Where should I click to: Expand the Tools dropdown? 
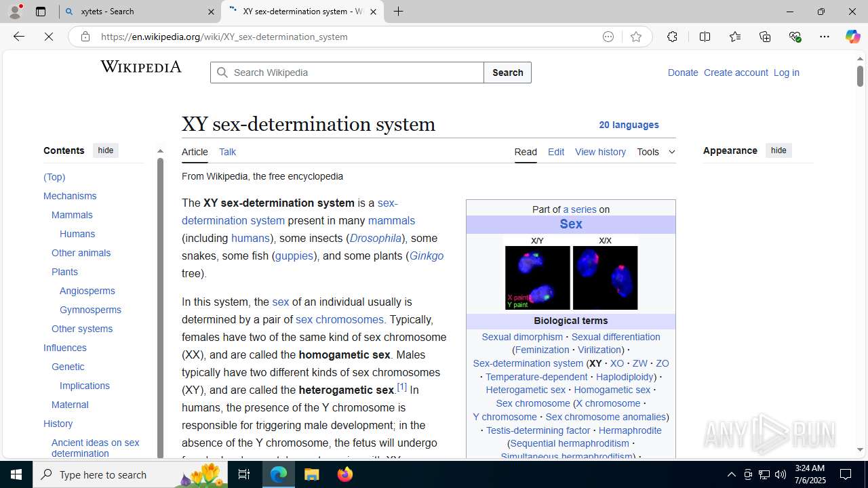coord(656,152)
